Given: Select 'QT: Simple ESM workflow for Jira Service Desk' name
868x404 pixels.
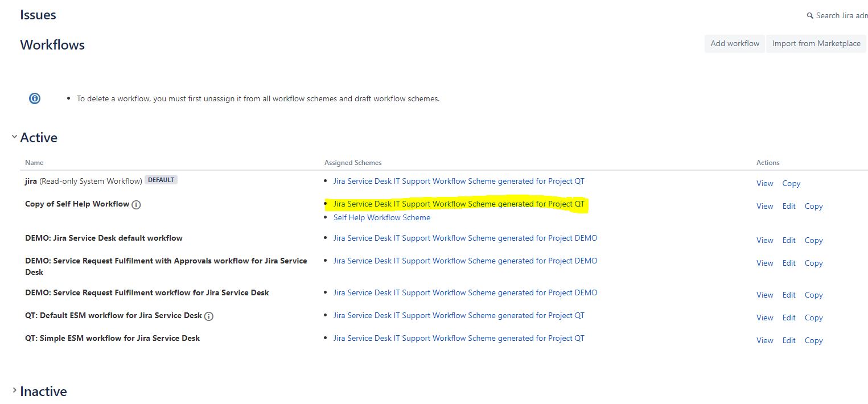Looking at the screenshot, I should (112, 338).
